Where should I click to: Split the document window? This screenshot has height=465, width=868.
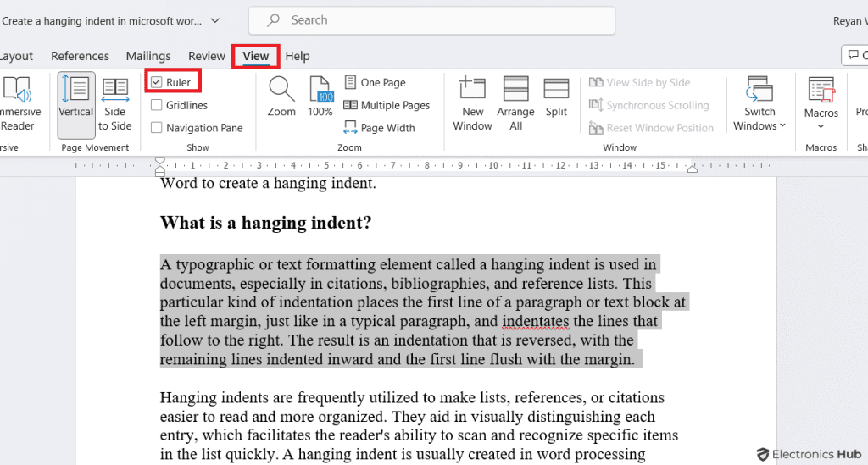coord(556,97)
